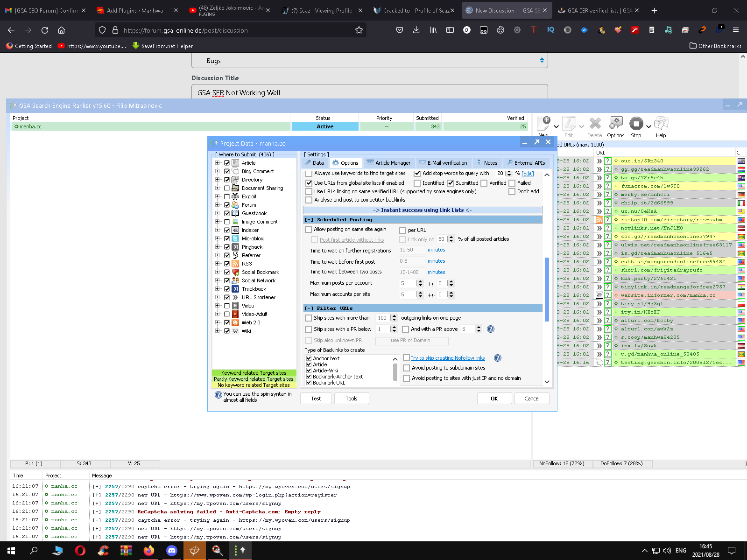Click help icon beside Nofollow links option
The image size is (747, 560).
pyautogui.click(x=498, y=358)
